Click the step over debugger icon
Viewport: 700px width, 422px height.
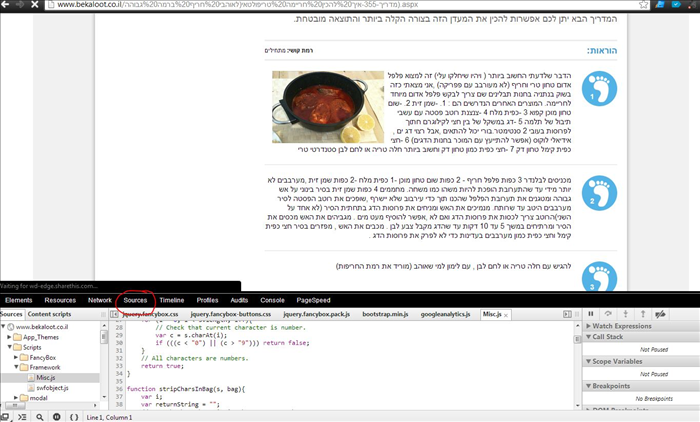[x=609, y=314]
